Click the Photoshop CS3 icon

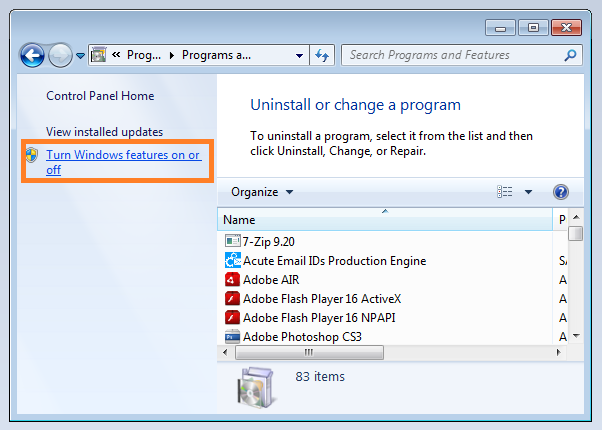click(x=232, y=337)
